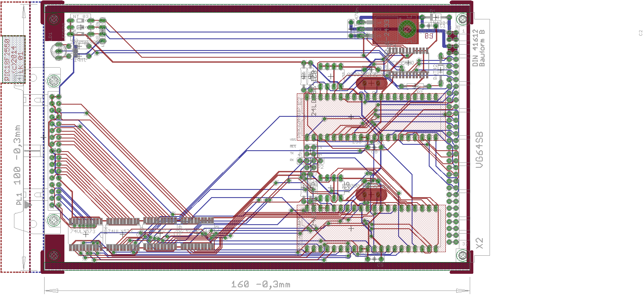
Task: Select the VG64SB connector label
Action: [480, 150]
